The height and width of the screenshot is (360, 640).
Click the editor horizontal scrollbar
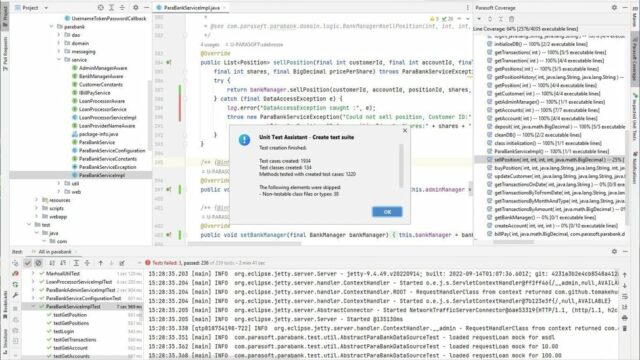click(x=244, y=244)
